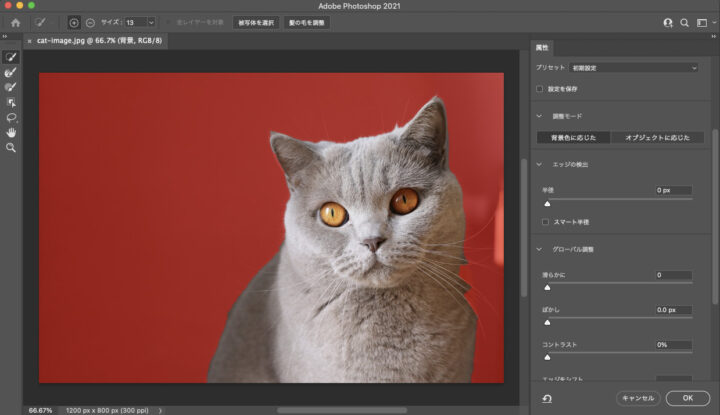
Task: Click the canvas vertical scrollbar
Action: tap(524, 227)
